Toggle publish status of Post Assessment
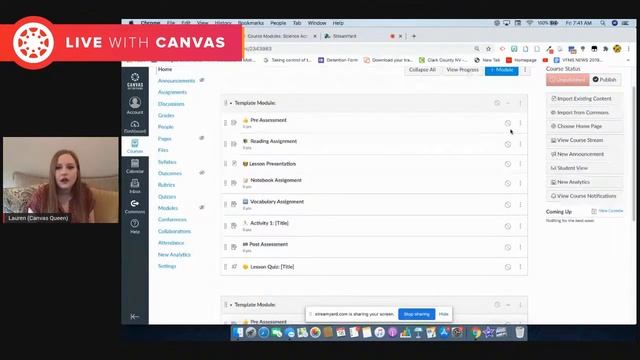The width and height of the screenshot is (640, 360). tap(508, 247)
